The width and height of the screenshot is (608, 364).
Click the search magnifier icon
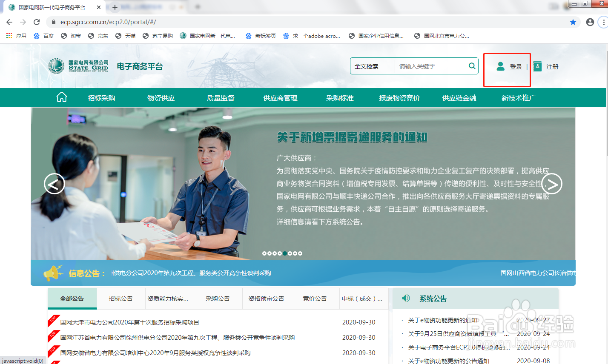[472, 66]
